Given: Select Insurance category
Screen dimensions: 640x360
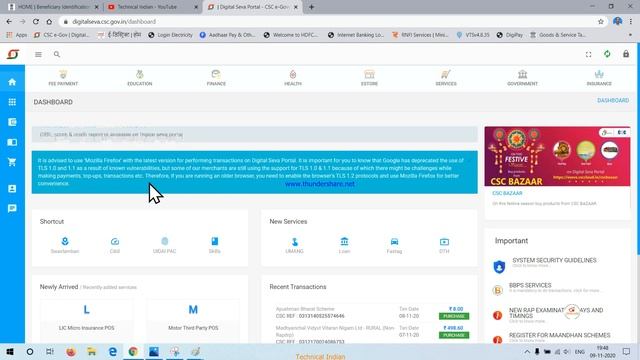Looking at the screenshot, I should [x=599, y=78].
